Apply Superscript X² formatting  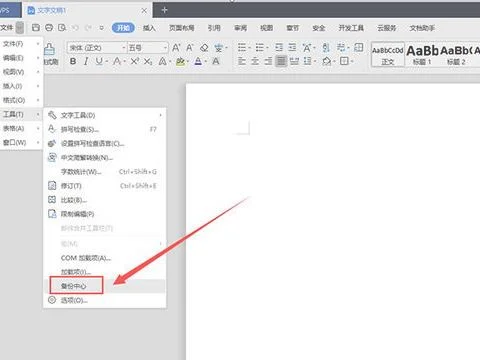[135, 61]
